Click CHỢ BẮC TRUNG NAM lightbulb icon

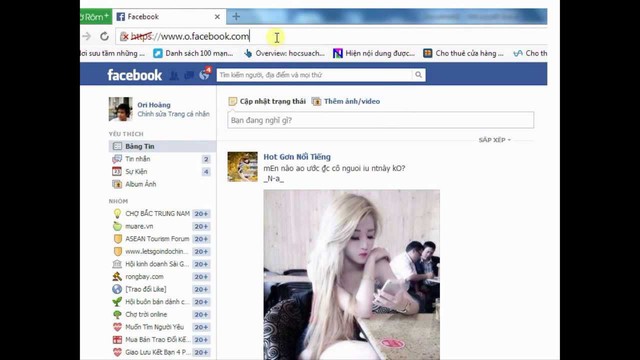pyautogui.click(x=117, y=213)
